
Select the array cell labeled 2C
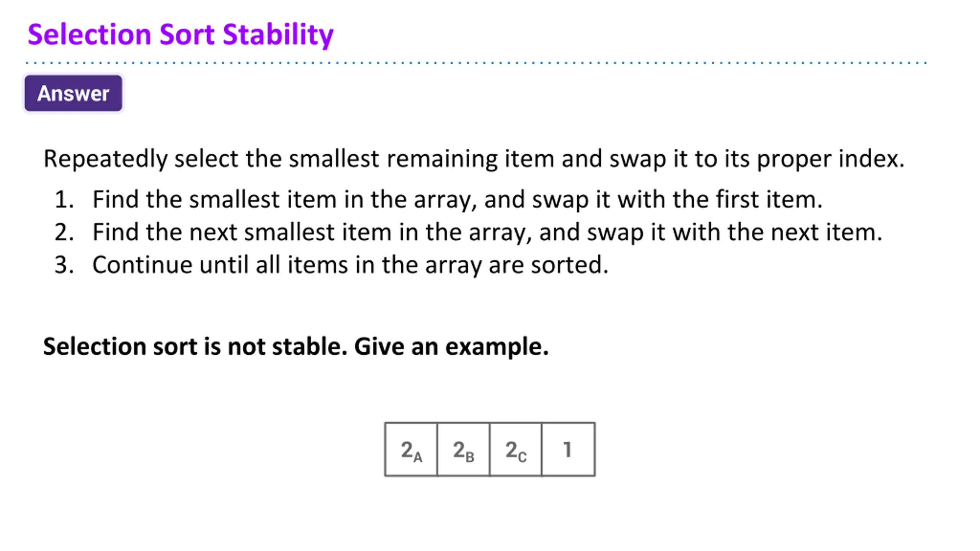pos(516,450)
